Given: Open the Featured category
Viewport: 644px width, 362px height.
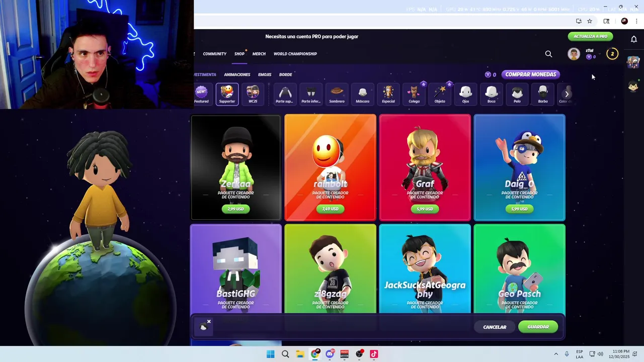Looking at the screenshot, I should (x=201, y=94).
